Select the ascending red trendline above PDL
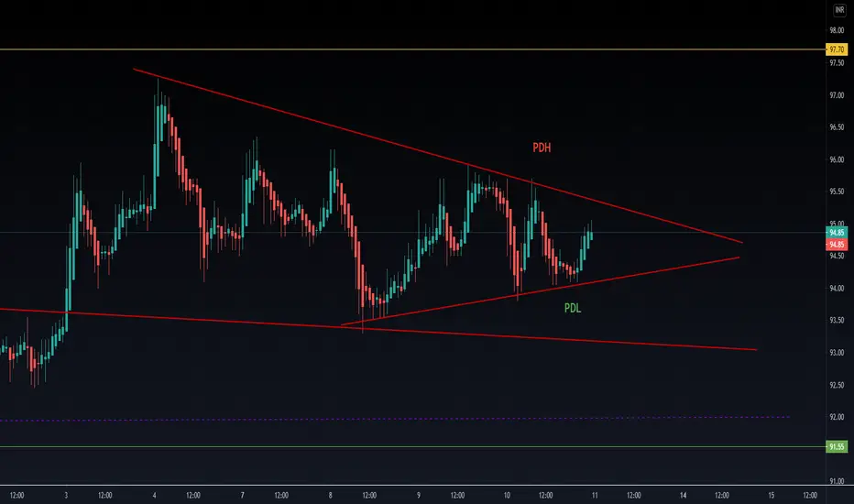 coord(541,291)
